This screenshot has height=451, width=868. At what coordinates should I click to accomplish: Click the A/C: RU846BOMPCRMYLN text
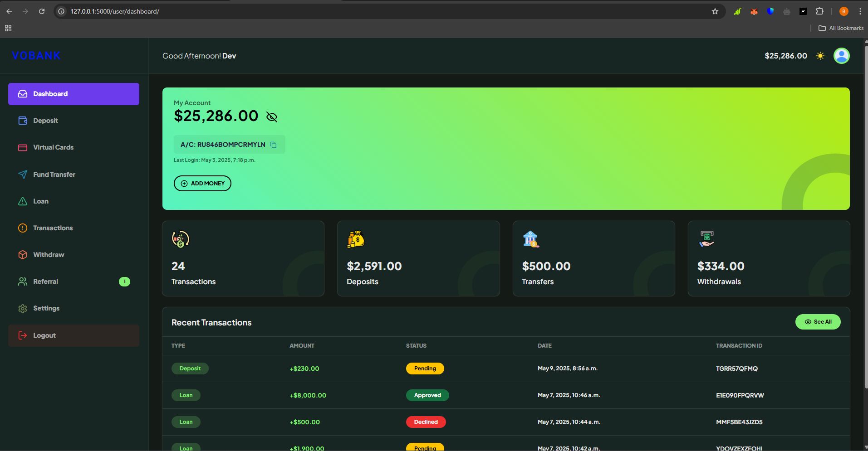(x=223, y=145)
